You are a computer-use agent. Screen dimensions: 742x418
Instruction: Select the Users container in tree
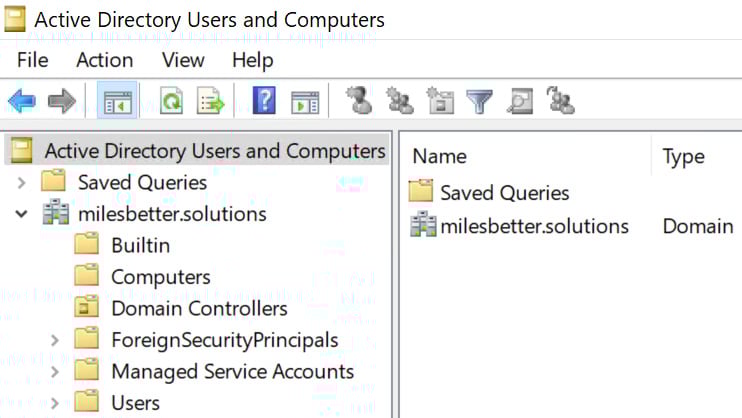click(x=135, y=403)
